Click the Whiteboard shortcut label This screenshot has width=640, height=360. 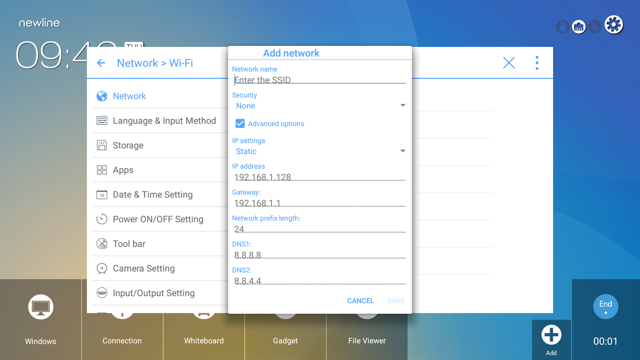pos(204,340)
